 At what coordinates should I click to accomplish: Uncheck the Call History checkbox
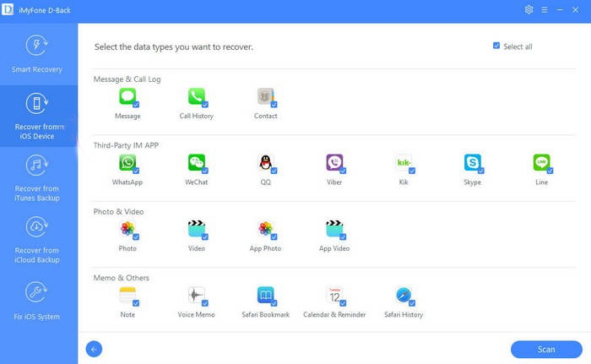coord(205,105)
